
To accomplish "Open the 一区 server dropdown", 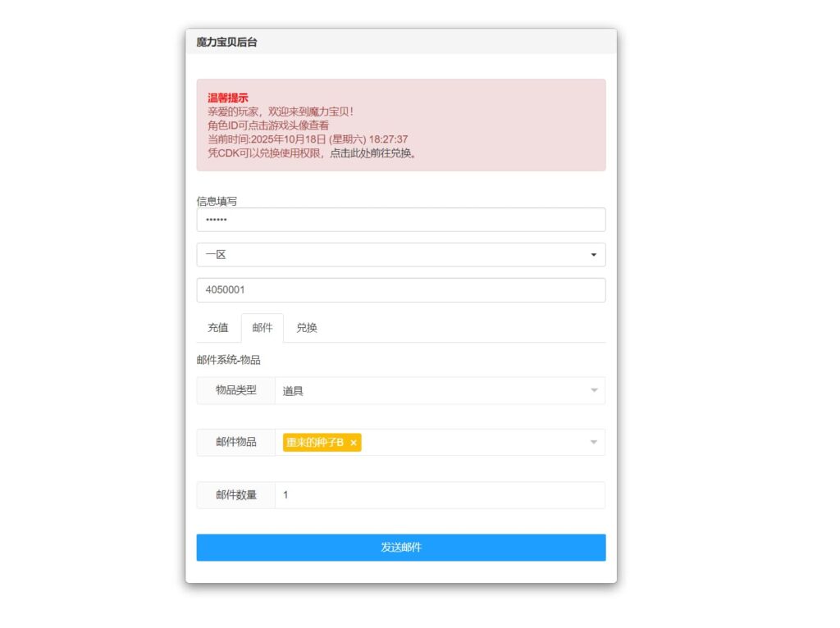I will [400, 255].
